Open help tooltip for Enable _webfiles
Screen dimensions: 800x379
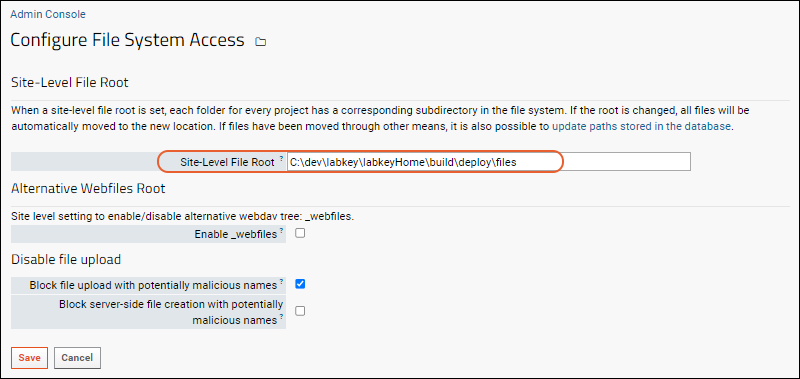281,231
